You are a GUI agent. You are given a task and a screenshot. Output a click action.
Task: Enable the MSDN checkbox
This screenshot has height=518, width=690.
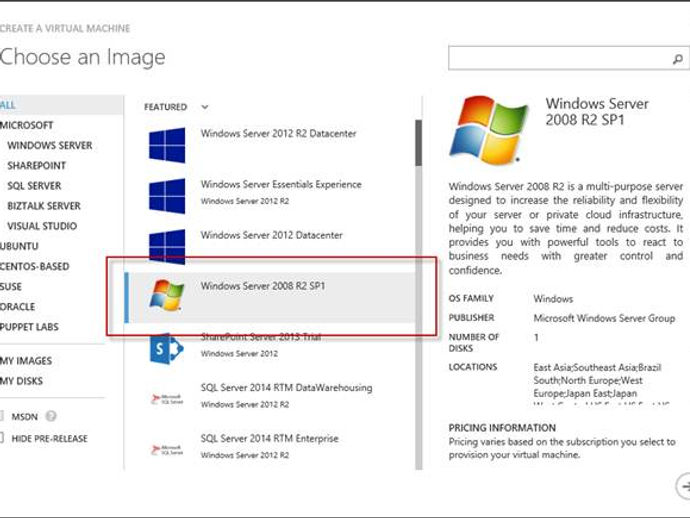point(1,416)
